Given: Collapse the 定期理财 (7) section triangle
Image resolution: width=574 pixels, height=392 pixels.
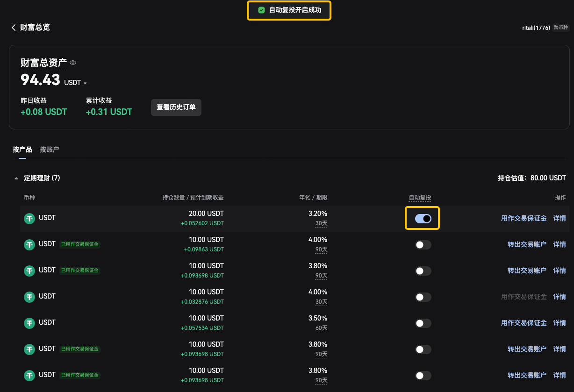Looking at the screenshot, I should (17, 178).
